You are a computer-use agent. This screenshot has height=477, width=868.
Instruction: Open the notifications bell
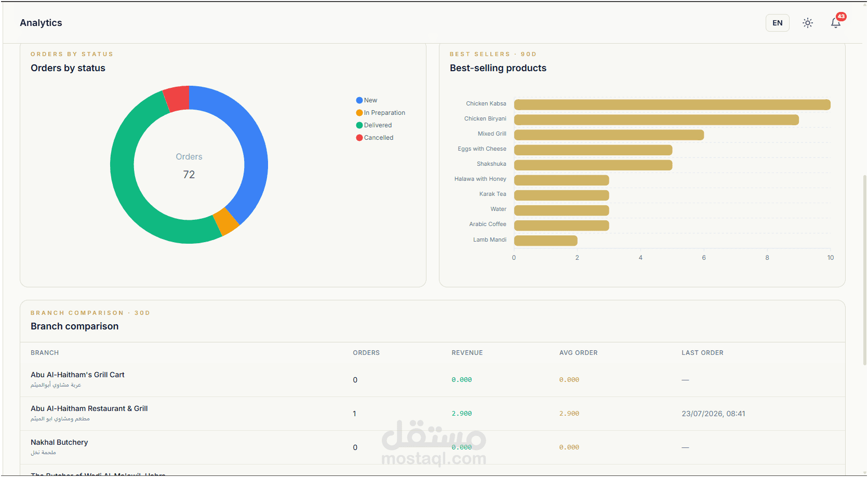pos(836,23)
